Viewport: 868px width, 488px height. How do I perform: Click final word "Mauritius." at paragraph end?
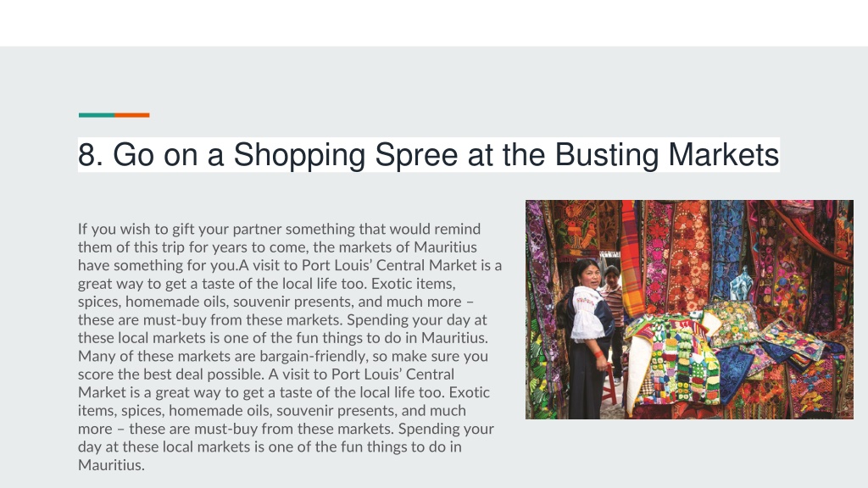111,465
